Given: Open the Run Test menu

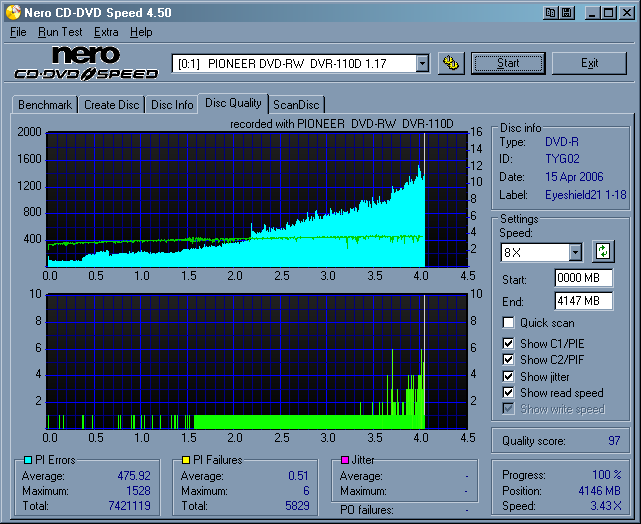Looking at the screenshot, I should pos(60,32).
